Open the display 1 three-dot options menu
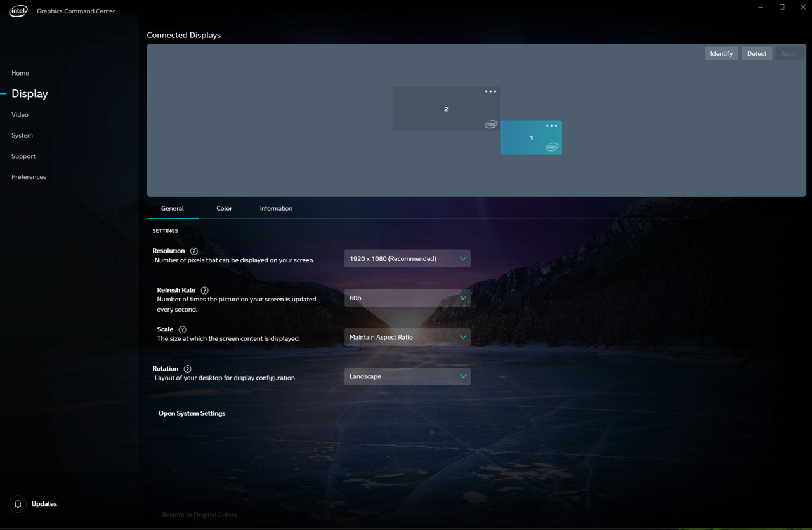 click(551, 126)
